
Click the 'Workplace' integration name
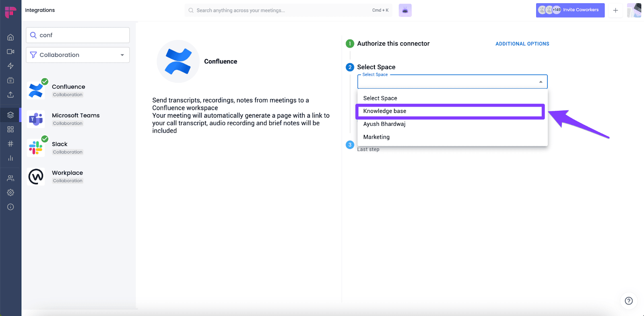click(67, 173)
